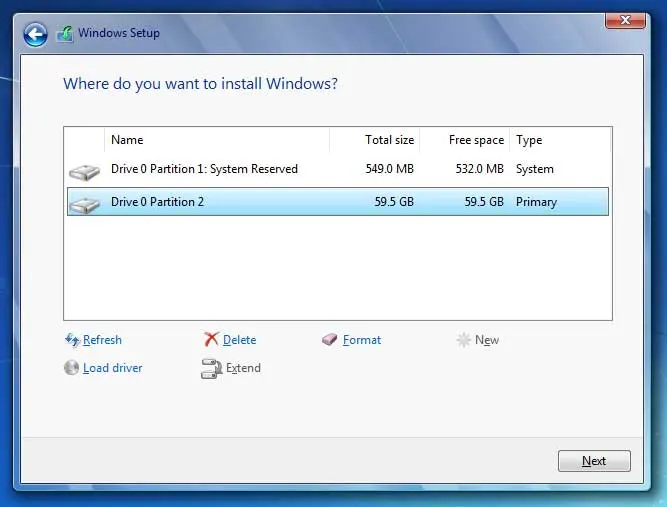Click the red X Delete icon
667x507 pixels.
coord(211,340)
